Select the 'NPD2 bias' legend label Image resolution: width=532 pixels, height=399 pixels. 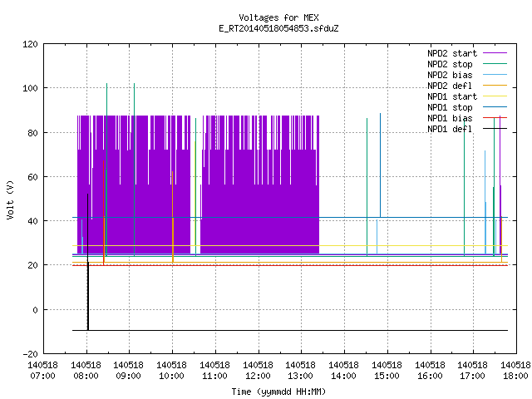450,75
